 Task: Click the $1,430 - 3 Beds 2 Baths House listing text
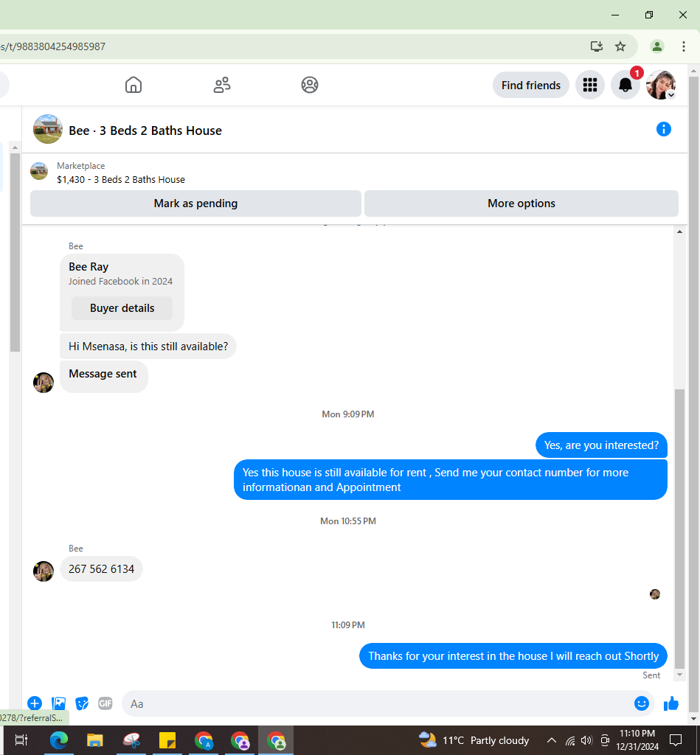coord(121,180)
